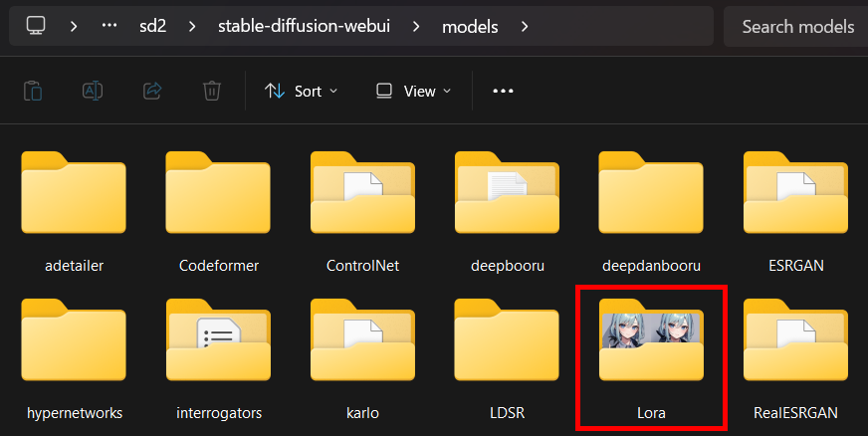Select the Lora folder thumbnail

pos(651,343)
